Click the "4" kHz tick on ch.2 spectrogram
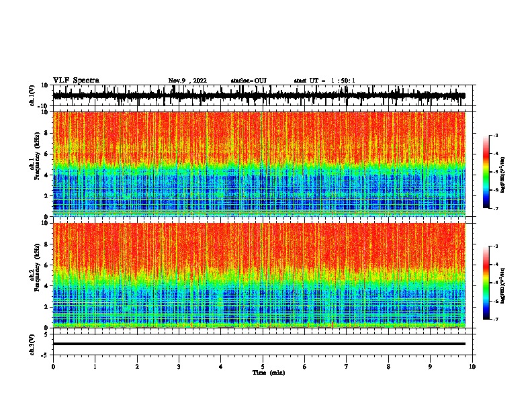 point(46,286)
